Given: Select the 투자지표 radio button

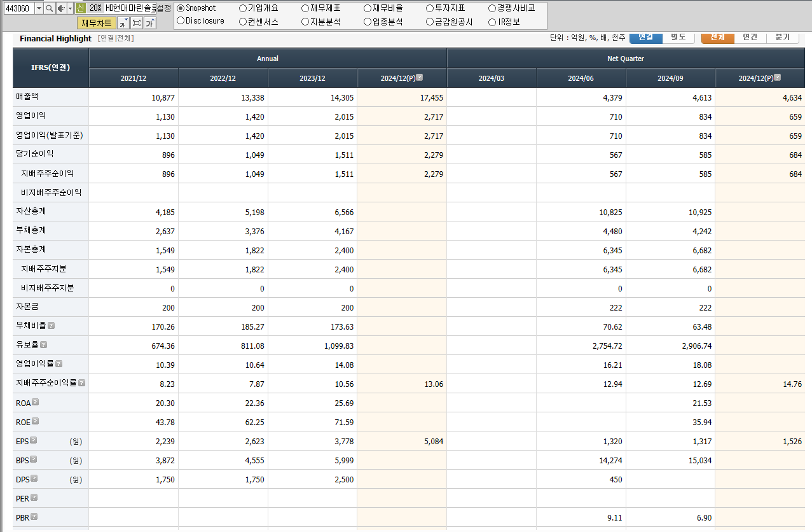Looking at the screenshot, I should (x=430, y=8).
